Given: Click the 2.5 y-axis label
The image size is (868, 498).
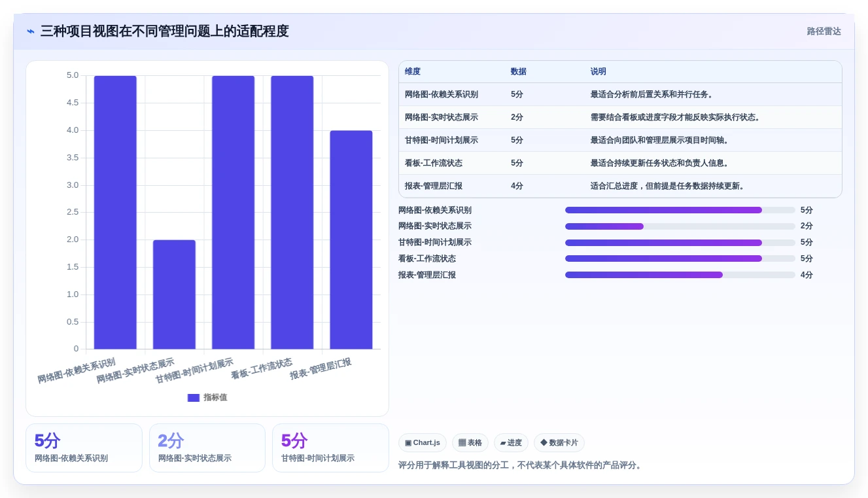Looking at the screenshot, I should [x=73, y=212].
